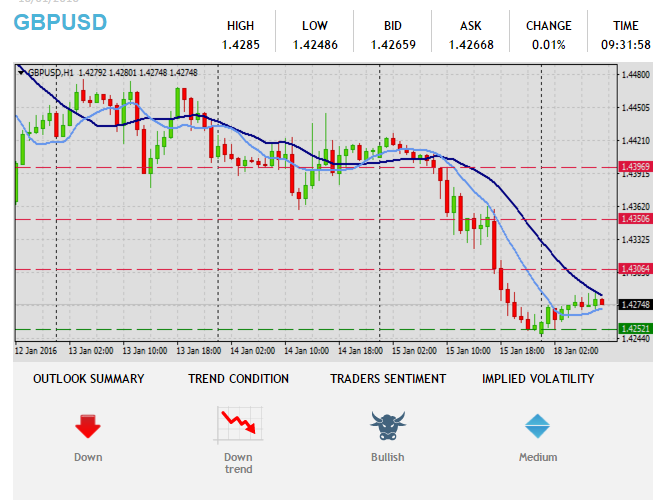This screenshot has height=502, width=667.
Task: Click the red 1.43506 price level label
Action: pos(635,219)
